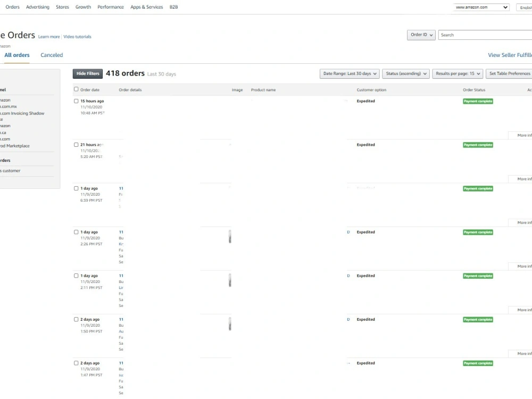The image size is (532, 399).
Task: Switch to the Canceled tab
Action: [52, 55]
